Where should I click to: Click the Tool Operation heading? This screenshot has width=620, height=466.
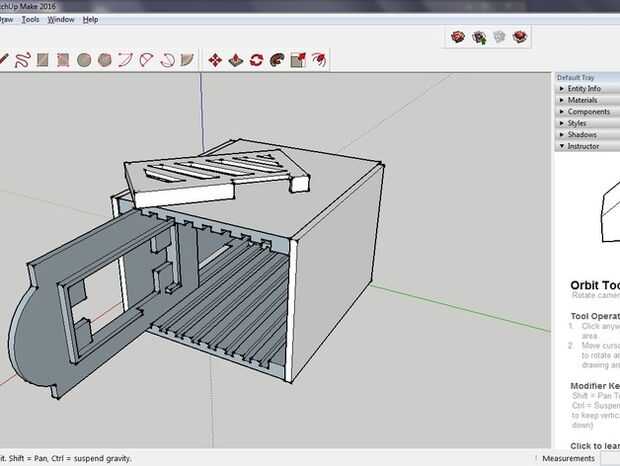pos(595,316)
